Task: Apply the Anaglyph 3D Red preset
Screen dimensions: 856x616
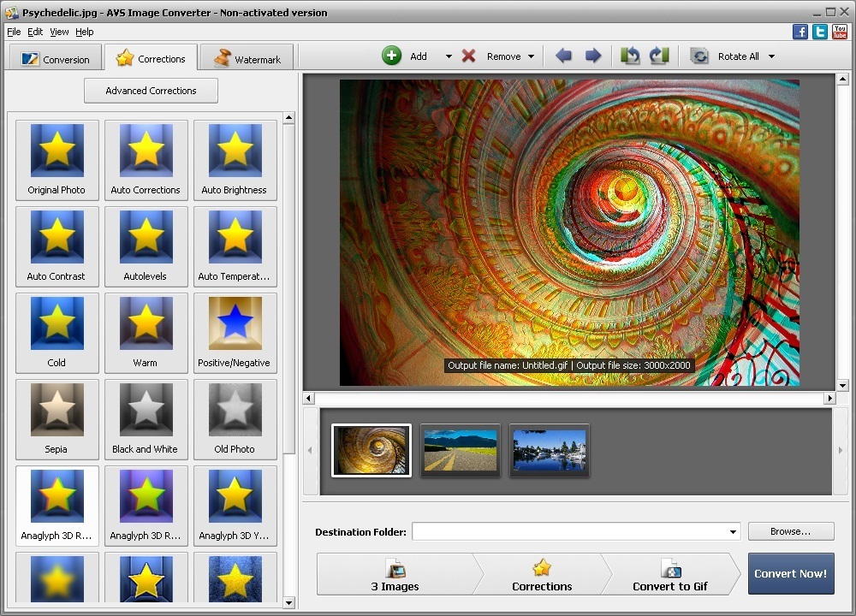Action: tap(56, 505)
